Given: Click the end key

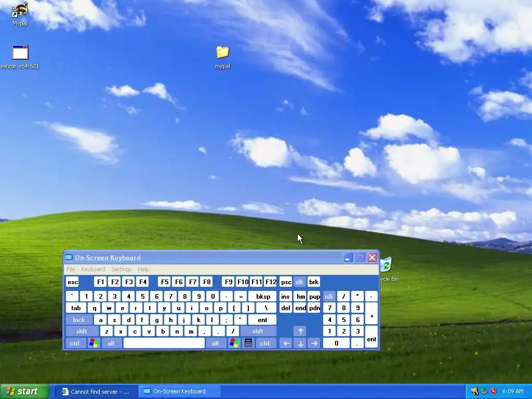Looking at the screenshot, I should [x=301, y=308].
